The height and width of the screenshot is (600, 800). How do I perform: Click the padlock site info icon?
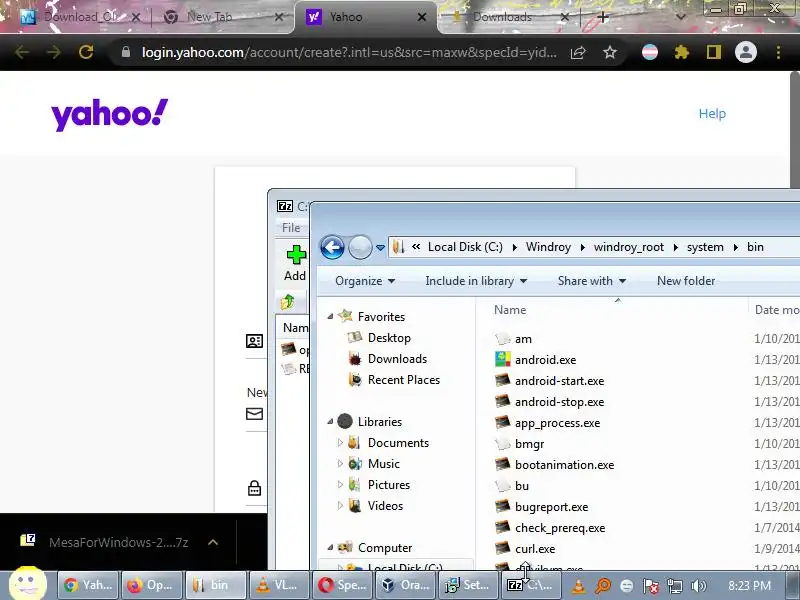click(126, 52)
